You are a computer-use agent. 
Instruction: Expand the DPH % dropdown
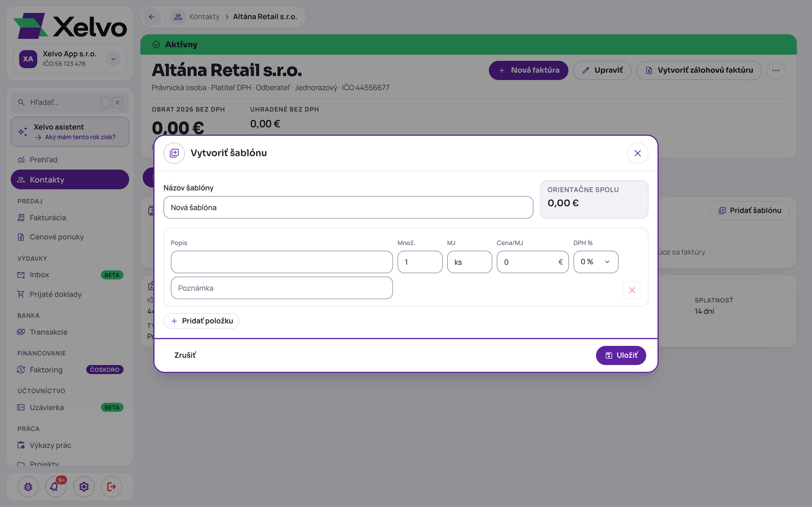595,262
